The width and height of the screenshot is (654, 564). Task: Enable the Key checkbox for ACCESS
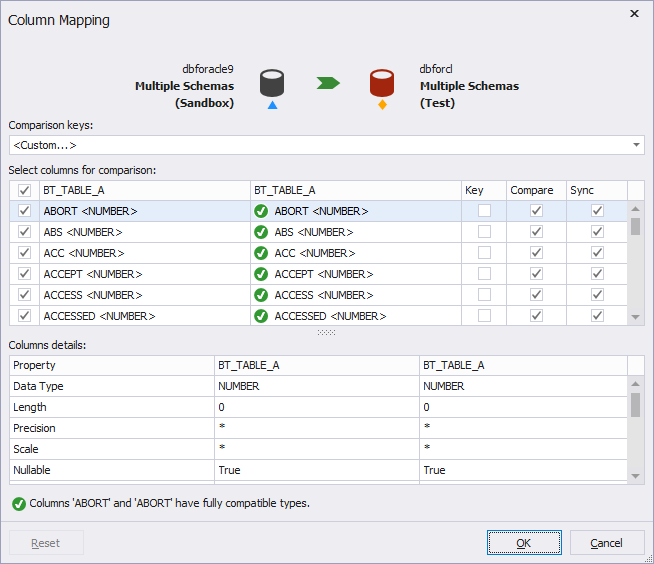tap(484, 295)
